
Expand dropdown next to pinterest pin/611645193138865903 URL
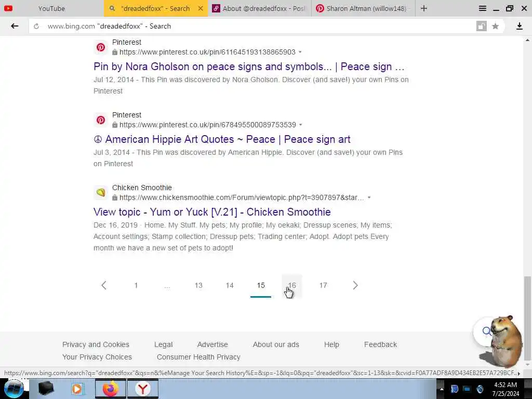pyautogui.click(x=300, y=52)
